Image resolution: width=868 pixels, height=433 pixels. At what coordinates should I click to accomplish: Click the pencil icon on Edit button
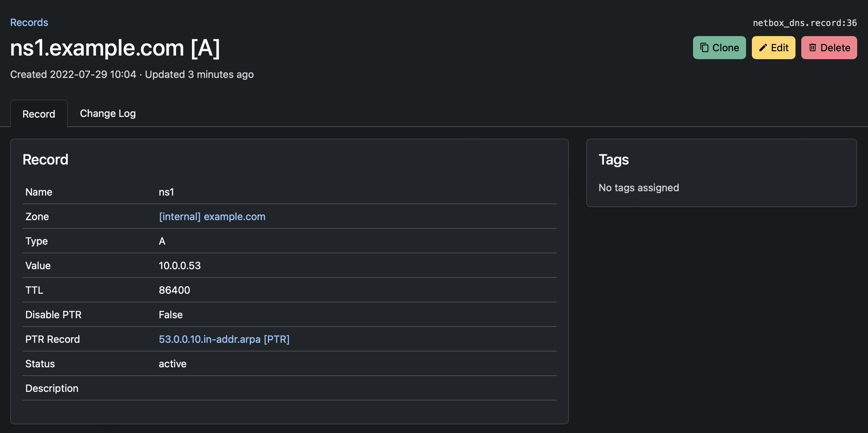coord(763,48)
